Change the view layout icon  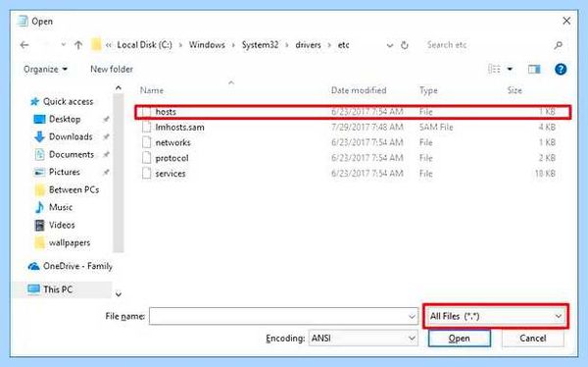494,69
